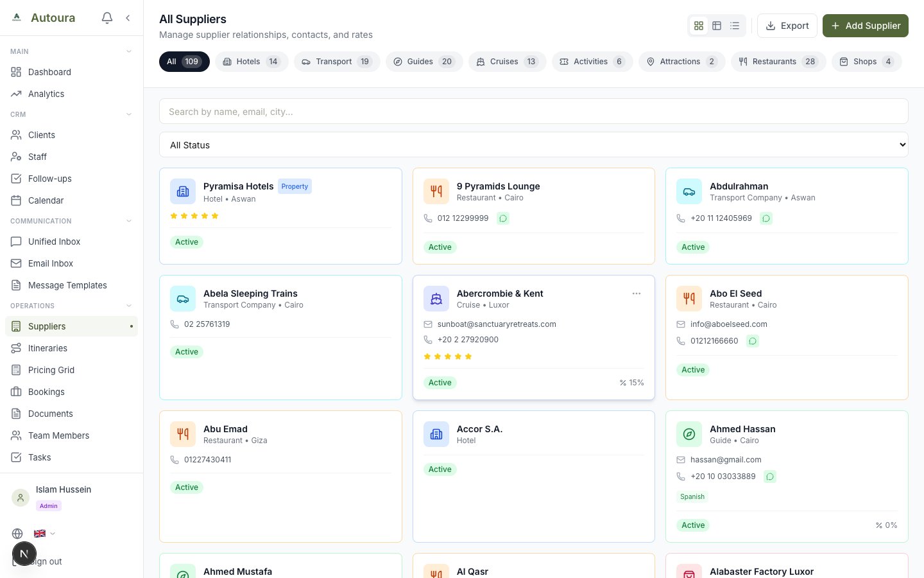Open the All Status dropdown

point(534,144)
